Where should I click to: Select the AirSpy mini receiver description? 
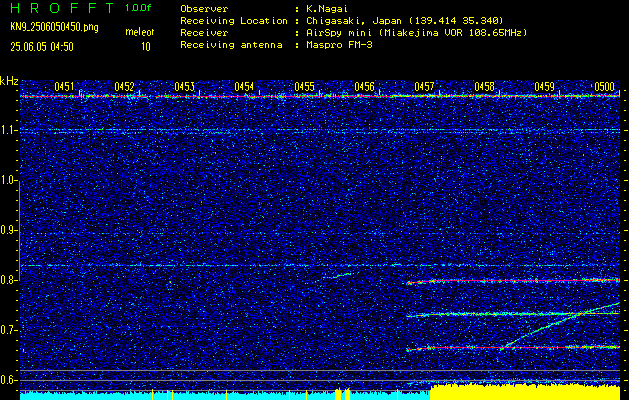coord(417,32)
